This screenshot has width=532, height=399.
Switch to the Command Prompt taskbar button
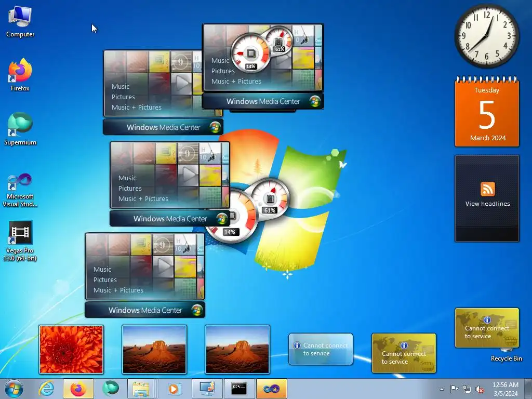(239, 389)
